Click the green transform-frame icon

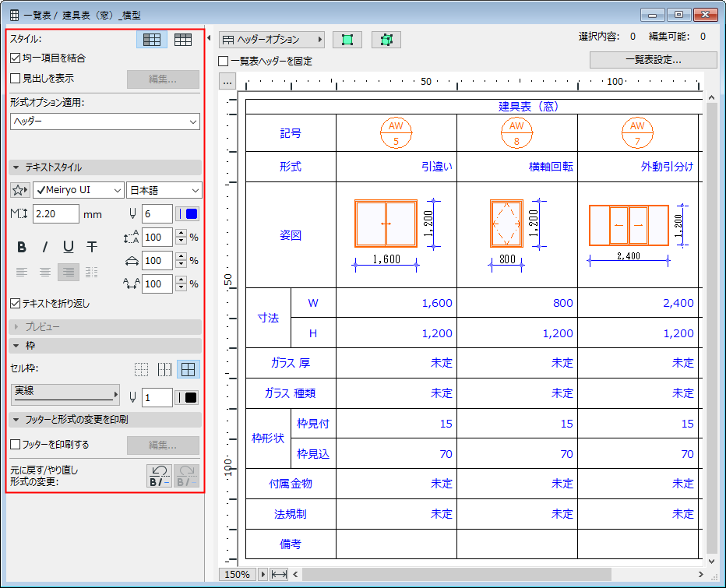coord(386,40)
